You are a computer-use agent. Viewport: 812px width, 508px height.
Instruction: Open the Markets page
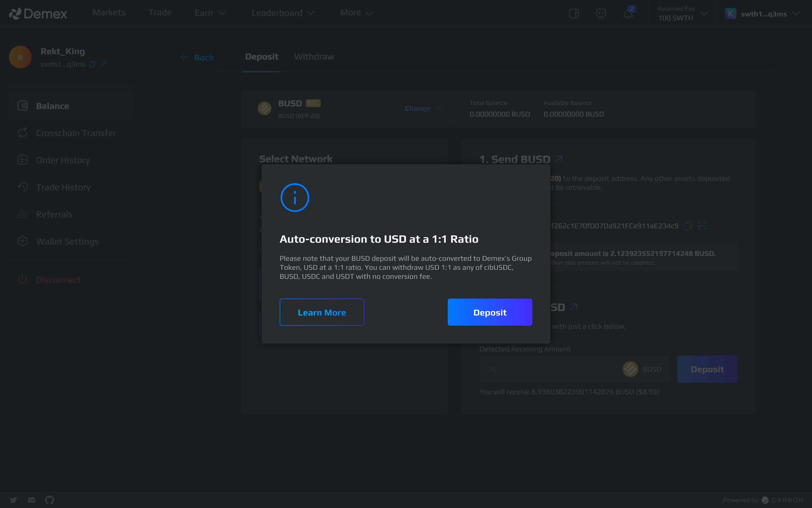pos(109,12)
